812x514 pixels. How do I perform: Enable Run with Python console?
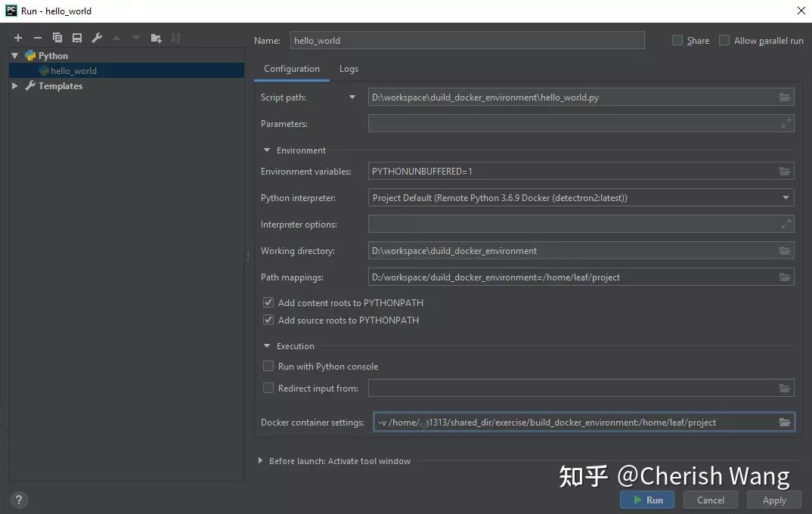(x=268, y=366)
